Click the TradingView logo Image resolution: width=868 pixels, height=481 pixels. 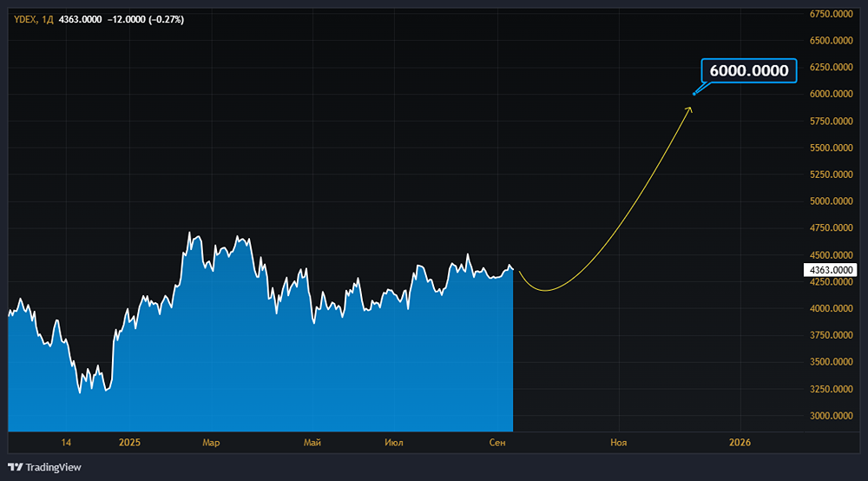tap(44, 467)
